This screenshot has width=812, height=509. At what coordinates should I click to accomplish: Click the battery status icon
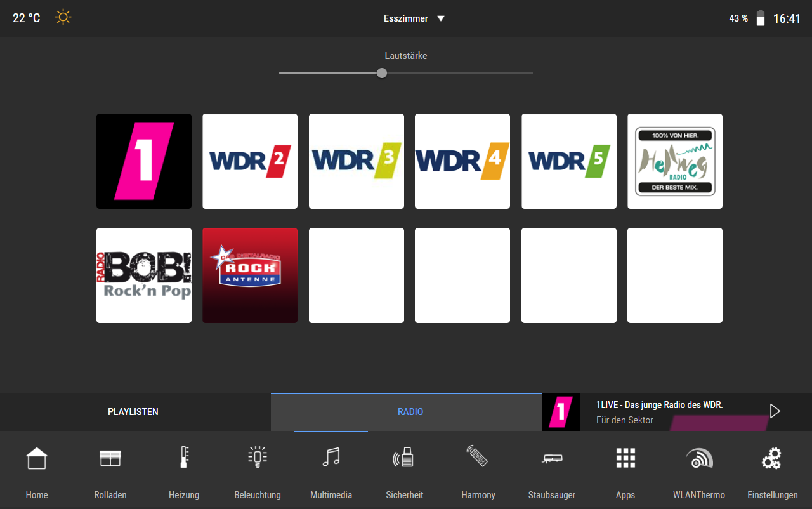coord(760,18)
